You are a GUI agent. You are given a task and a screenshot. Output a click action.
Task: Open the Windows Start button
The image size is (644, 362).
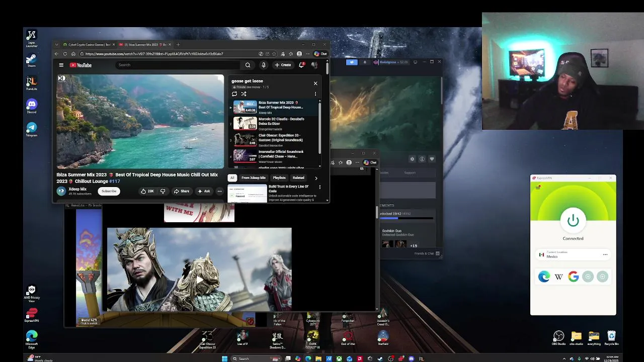click(x=224, y=358)
